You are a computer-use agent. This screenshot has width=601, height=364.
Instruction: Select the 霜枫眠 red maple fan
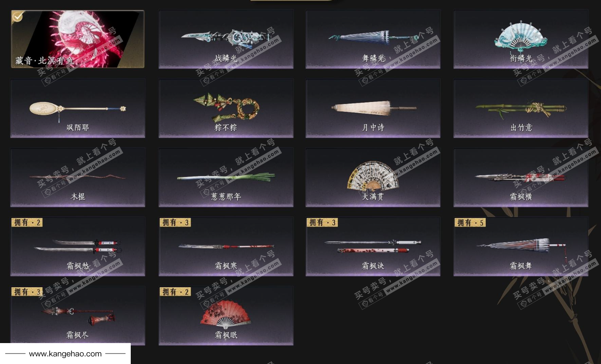pos(226,316)
